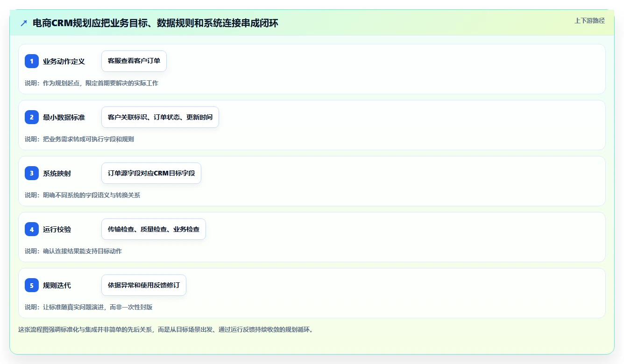
Task: Click the 规则迭代 step label
Action: point(57,285)
